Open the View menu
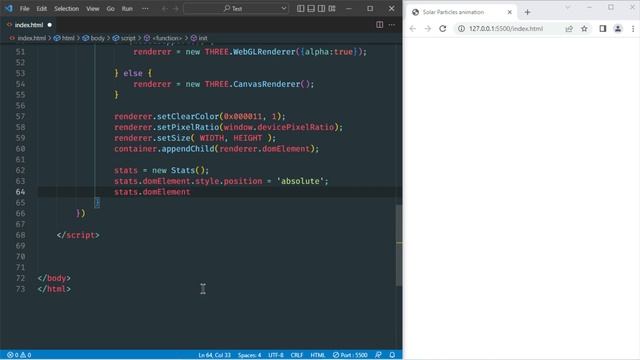This screenshot has height=360, width=640. (x=93, y=9)
